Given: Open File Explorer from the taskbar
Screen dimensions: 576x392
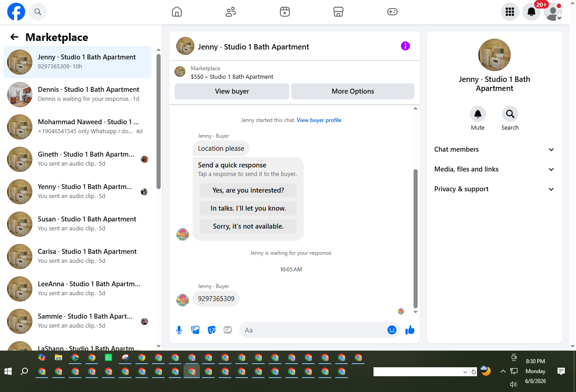Looking at the screenshot, I should click(x=58, y=358).
